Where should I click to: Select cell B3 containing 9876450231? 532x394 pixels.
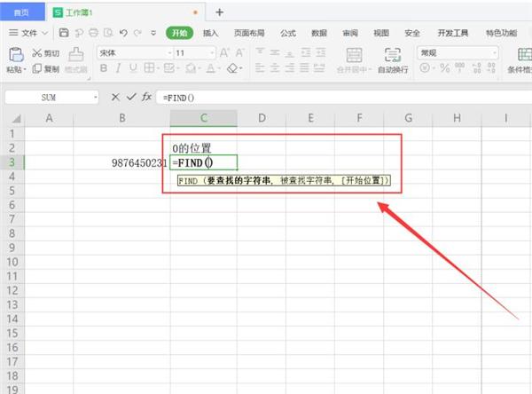click(x=121, y=162)
